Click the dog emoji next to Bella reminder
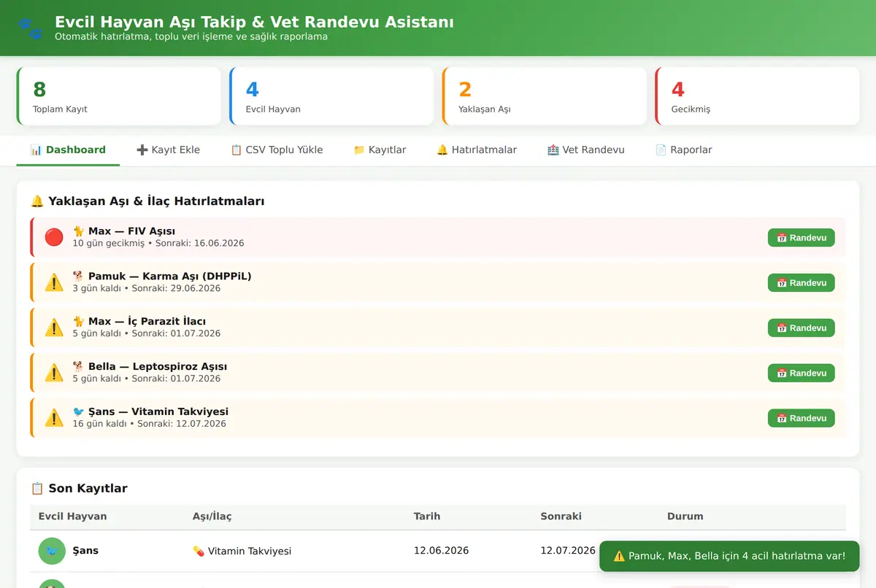The height and width of the screenshot is (588, 876). click(79, 367)
